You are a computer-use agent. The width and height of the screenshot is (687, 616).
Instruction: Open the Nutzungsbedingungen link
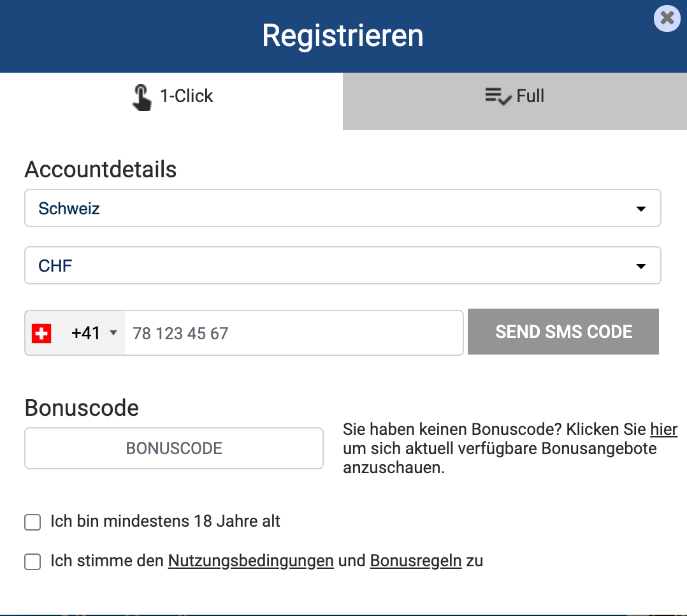pos(250,561)
